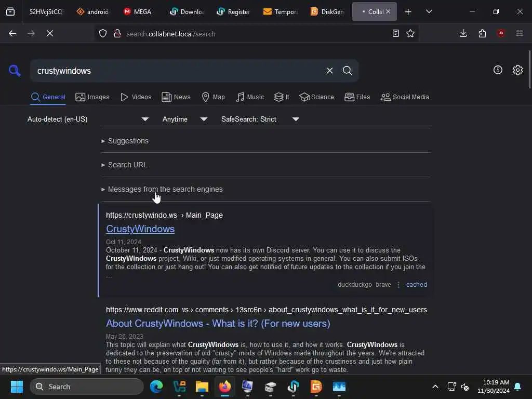Bookmark this page with the star

click(x=410, y=33)
